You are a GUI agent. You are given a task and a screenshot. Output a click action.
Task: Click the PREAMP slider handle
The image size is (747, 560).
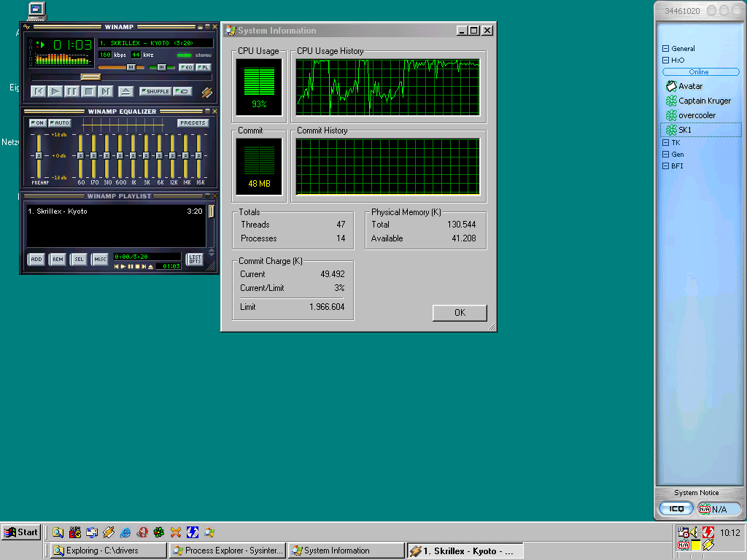point(39,156)
